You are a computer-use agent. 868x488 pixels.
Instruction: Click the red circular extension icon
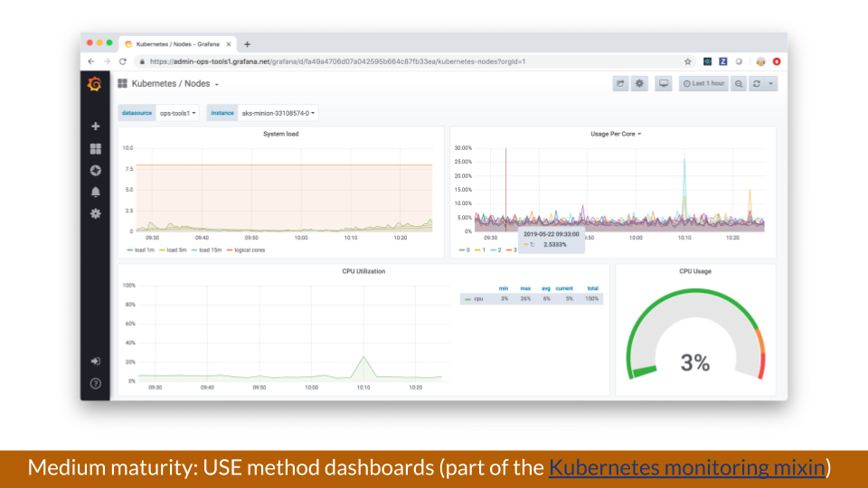pos(777,61)
